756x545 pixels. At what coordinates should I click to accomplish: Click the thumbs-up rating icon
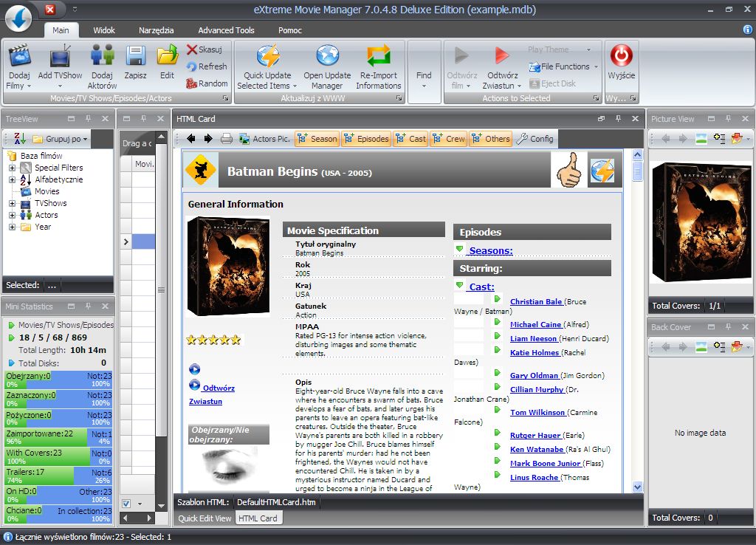pyautogui.click(x=569, y=169)
